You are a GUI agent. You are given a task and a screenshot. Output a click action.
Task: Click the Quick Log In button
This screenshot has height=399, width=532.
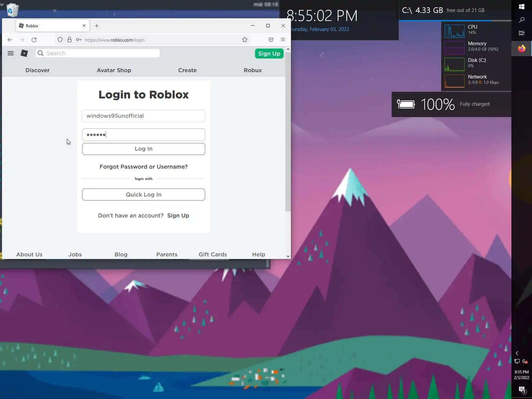[x=144, y=195]
